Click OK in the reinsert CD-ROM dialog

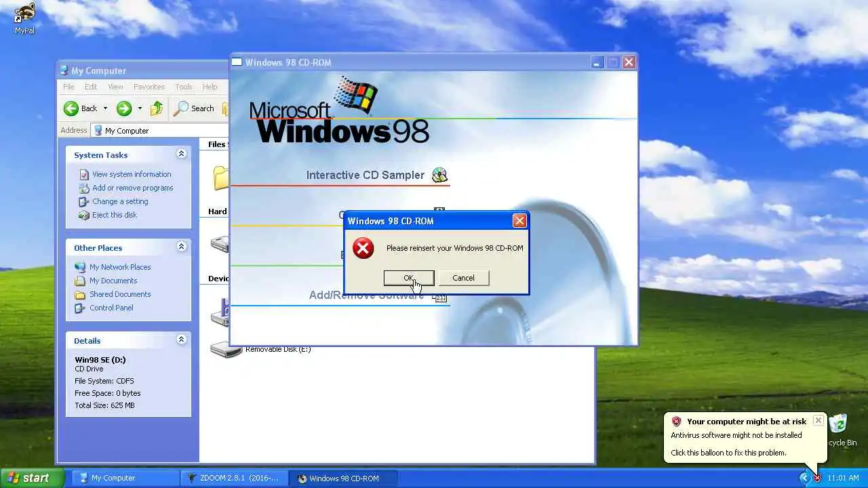tap(409, 278)
